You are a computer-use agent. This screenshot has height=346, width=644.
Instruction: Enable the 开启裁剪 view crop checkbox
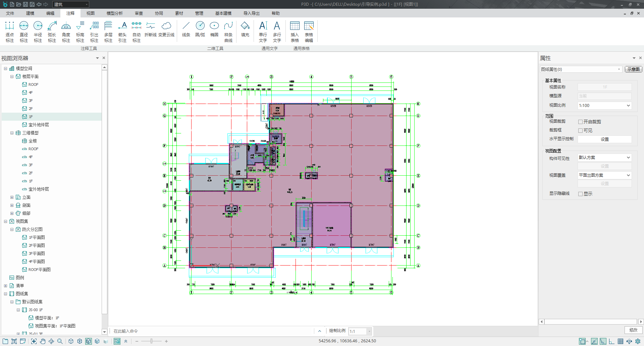point(580,122)
